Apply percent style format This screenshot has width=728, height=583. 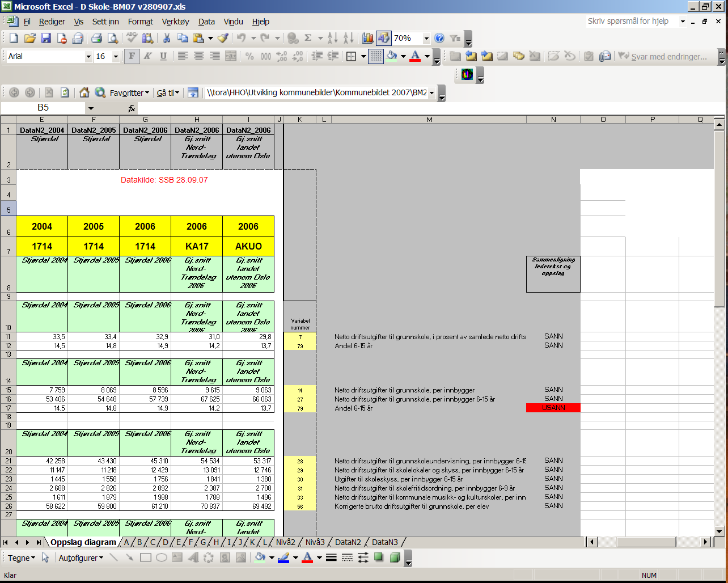coord(249,56)
